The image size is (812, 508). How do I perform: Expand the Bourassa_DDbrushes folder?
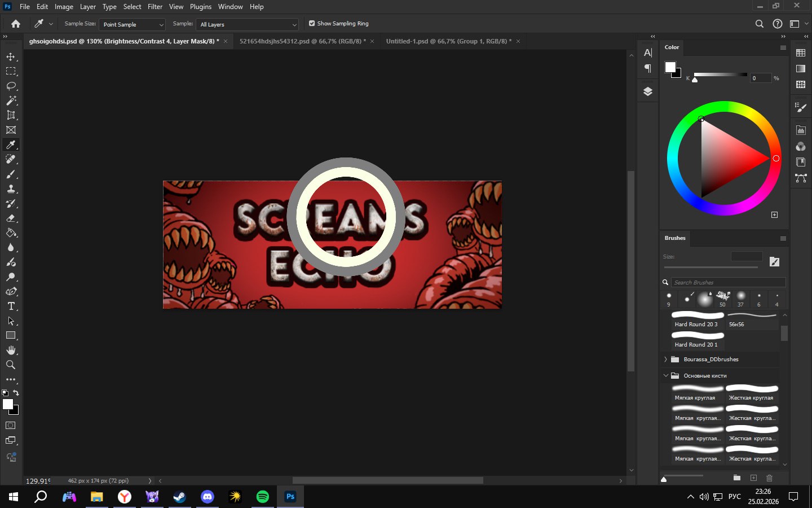tap(666, 360)
